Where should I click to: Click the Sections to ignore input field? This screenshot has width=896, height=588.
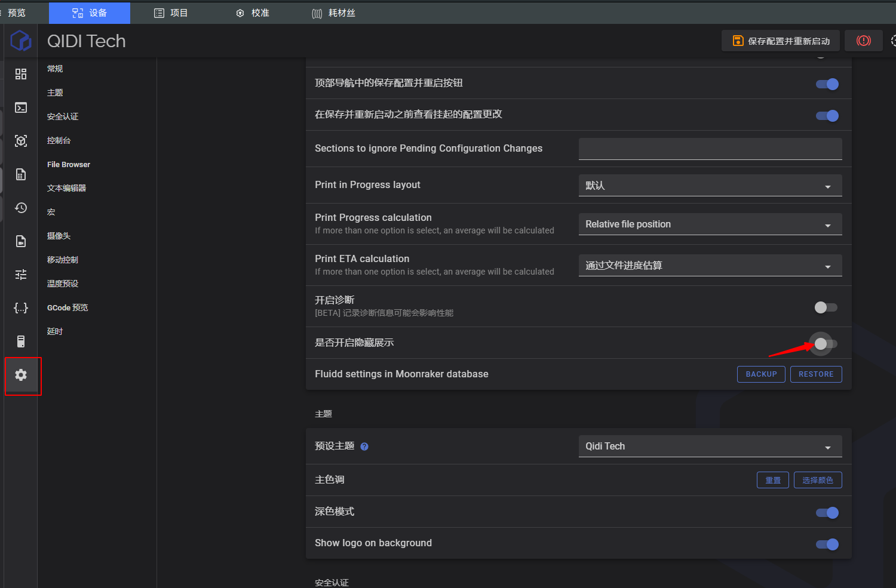(x=710, y=149)
